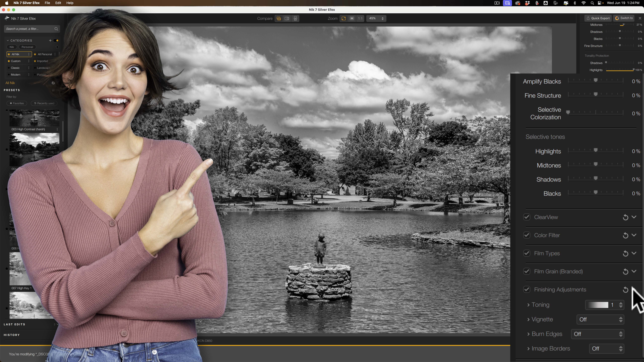Disable the Film Grain (Branded) checkbox

[x=527, y=271]
